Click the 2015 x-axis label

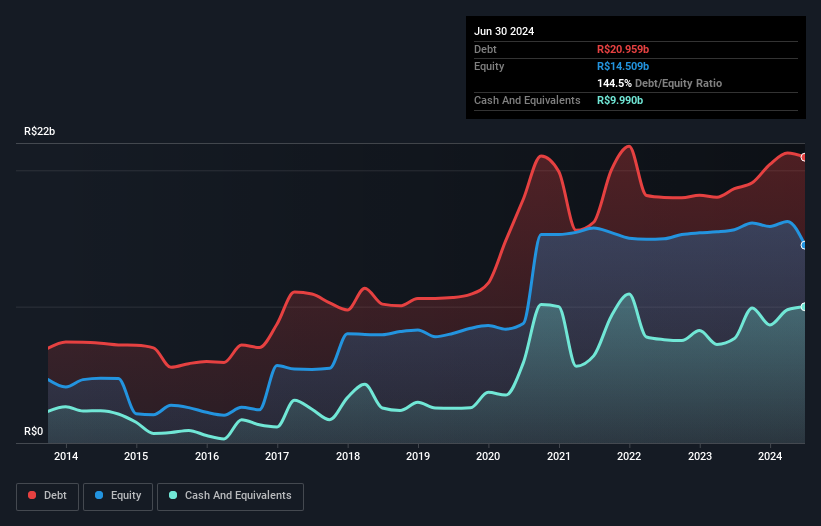136,456
